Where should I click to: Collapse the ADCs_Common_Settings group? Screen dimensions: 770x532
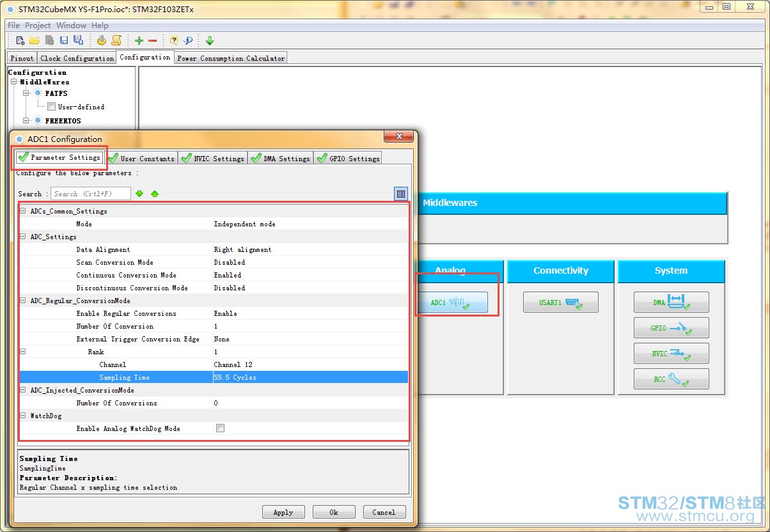click(23, 211)
